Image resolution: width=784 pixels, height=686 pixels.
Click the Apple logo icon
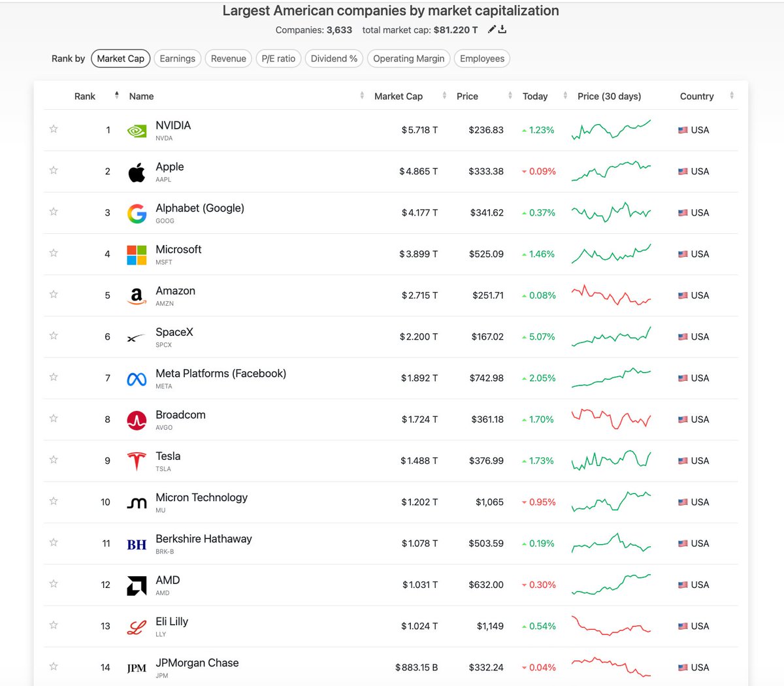[x=137, y=172]
